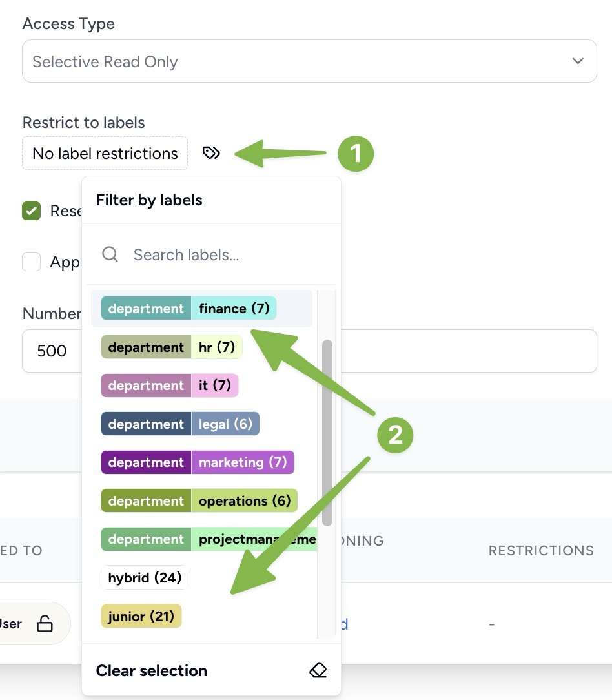
Task: Click the Restrict to labels caption
Action: click(83, 122)
